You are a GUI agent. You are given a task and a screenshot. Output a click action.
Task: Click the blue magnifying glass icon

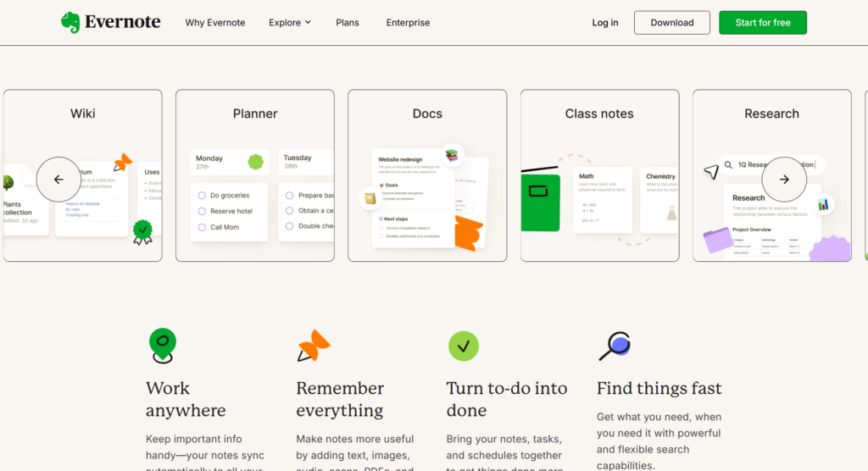coord(615,346)
